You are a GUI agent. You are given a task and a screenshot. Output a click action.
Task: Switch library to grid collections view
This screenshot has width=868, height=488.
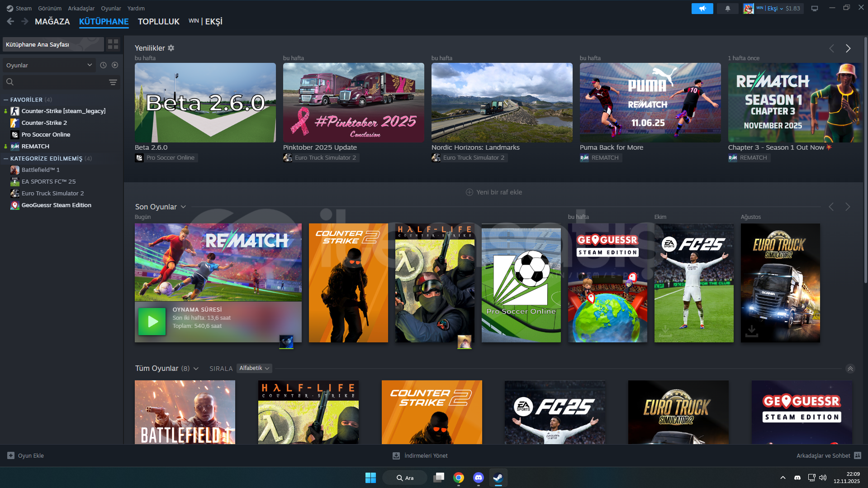pyautogui.click(x=113, y=44)
